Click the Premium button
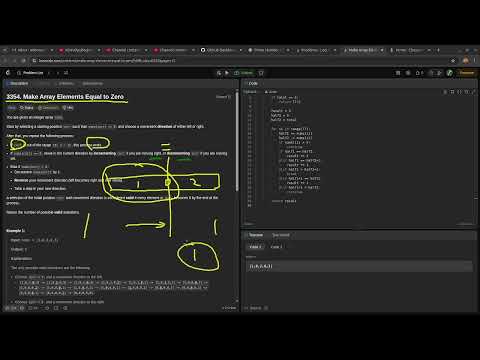The width and height of the screenshot is (480, 360). [466, 73]
